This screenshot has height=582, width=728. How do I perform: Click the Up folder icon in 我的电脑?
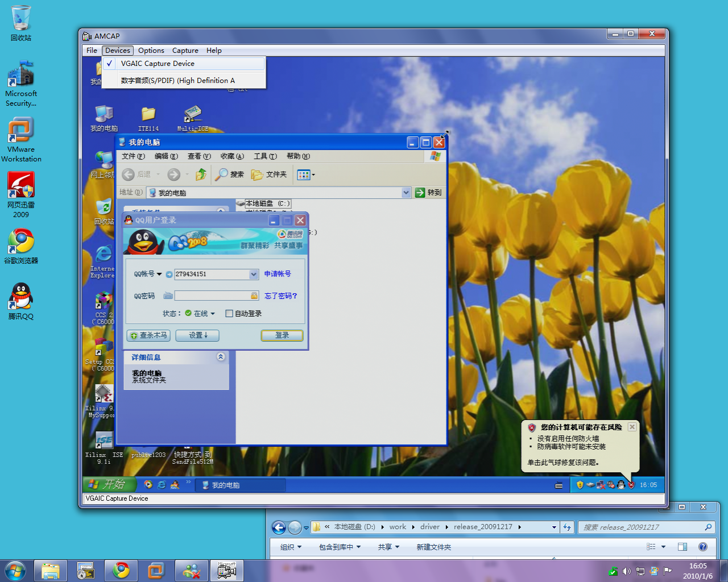pyautogui.click(x=200, y=174)
